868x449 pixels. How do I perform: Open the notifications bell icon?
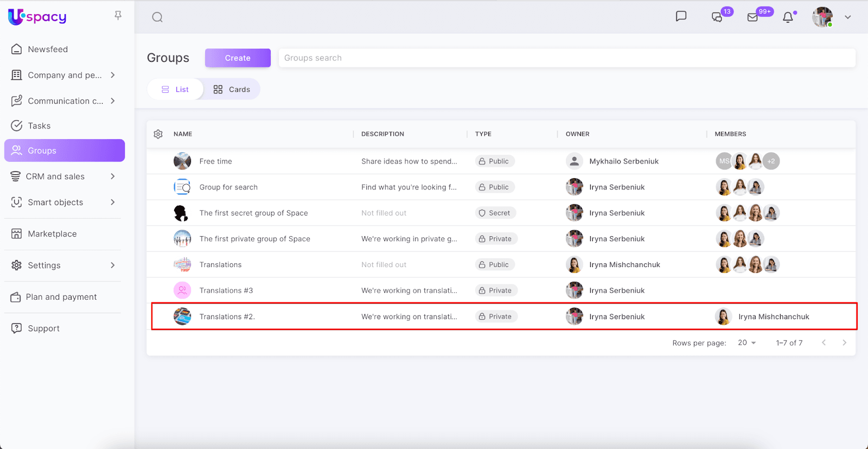pyautogui.click(x=788, y=17)
